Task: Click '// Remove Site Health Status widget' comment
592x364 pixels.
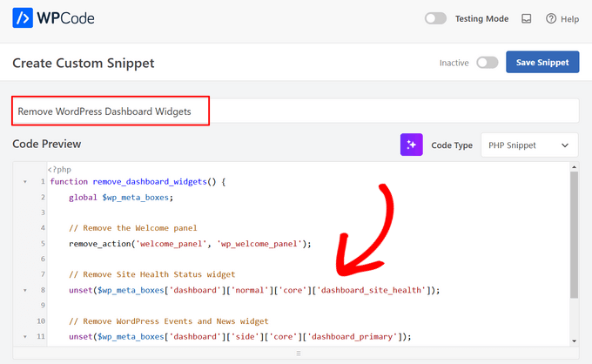Action: [x=151, y=274]
